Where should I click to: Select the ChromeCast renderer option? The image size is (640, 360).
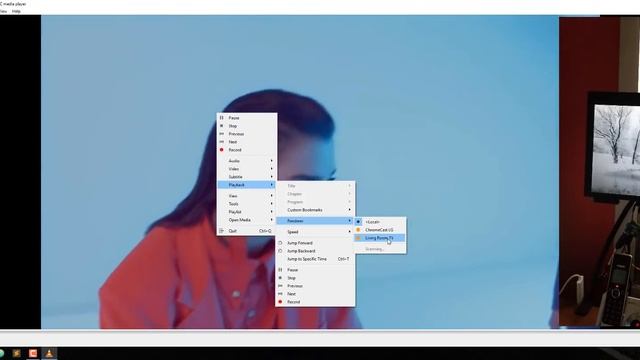pos(380,230)
